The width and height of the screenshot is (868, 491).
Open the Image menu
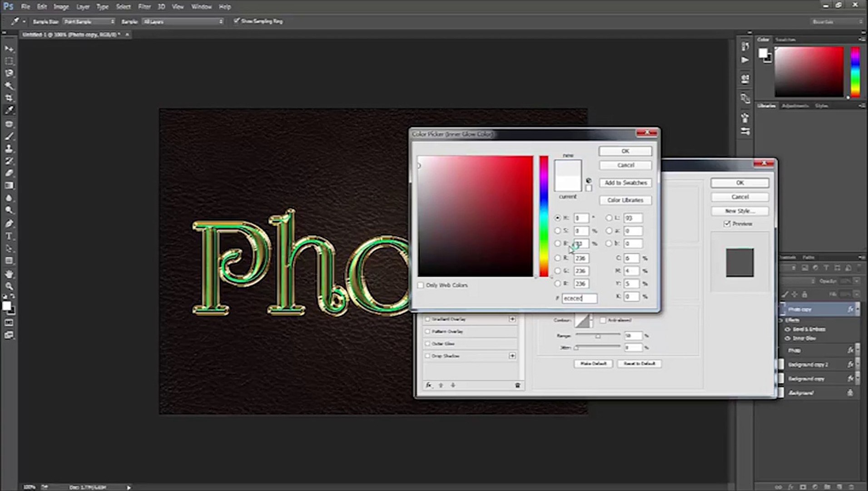(61, 7)
